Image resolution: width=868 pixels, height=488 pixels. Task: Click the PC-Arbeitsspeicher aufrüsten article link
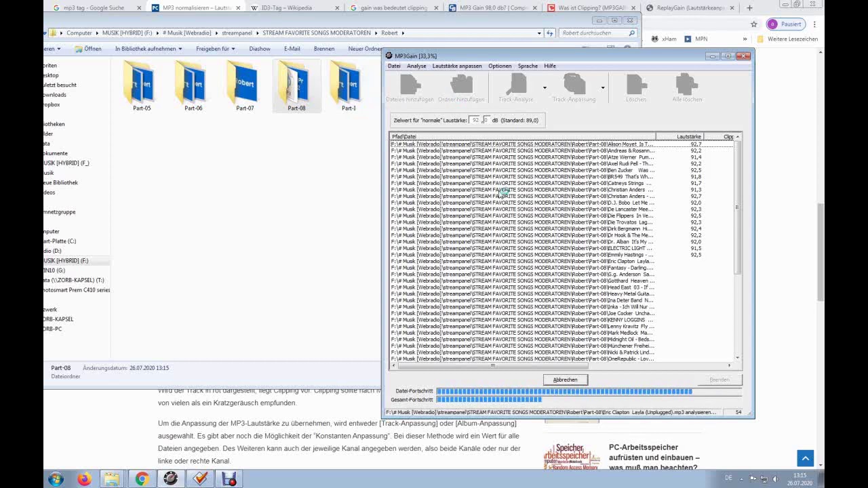(x=654, y=457)
